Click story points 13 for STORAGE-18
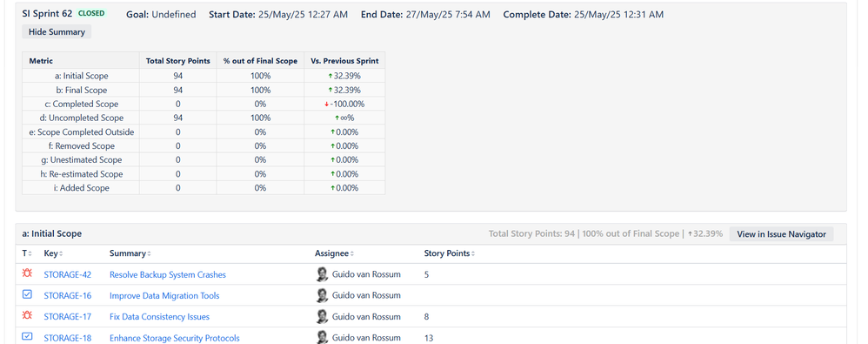 429,338
